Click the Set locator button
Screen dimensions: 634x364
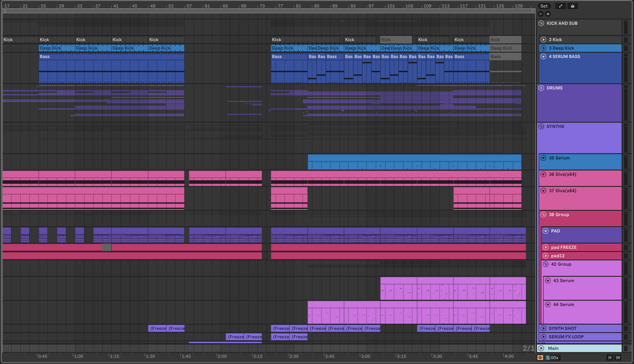click(x=544, y=6)
